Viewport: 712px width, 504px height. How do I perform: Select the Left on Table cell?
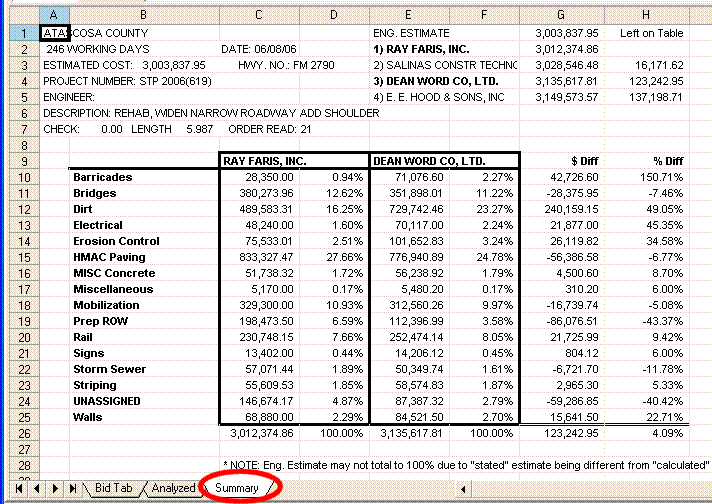tap(651, 33)
